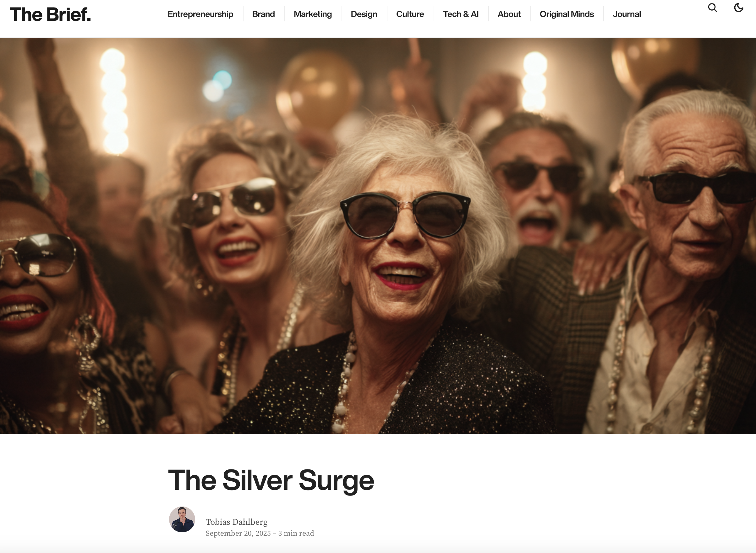Go to the Brand section
The width and height of the screenshot is (756, 553).
263,14
